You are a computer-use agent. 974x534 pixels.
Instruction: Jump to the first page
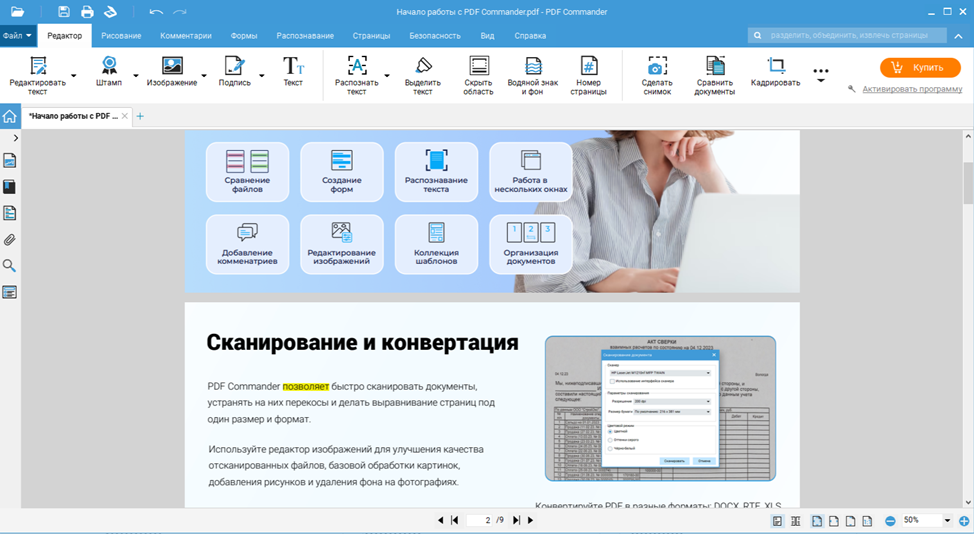pyautogui.click(x=455, y=520)
